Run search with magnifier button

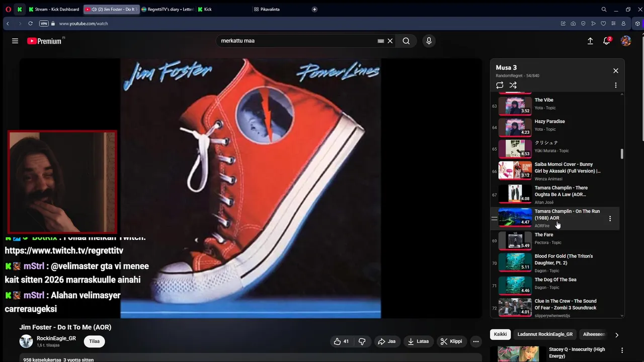coord(406,41)
